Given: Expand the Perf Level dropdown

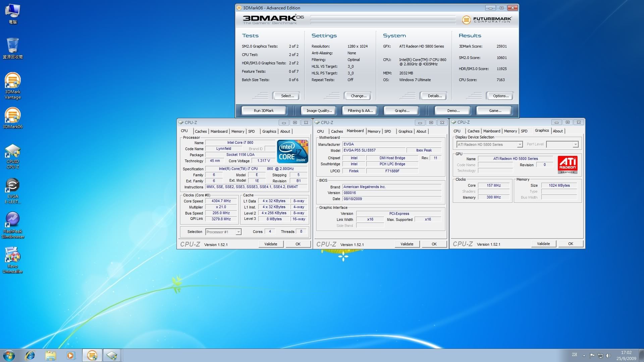Looking at the screenshot, I should [575, 144].
